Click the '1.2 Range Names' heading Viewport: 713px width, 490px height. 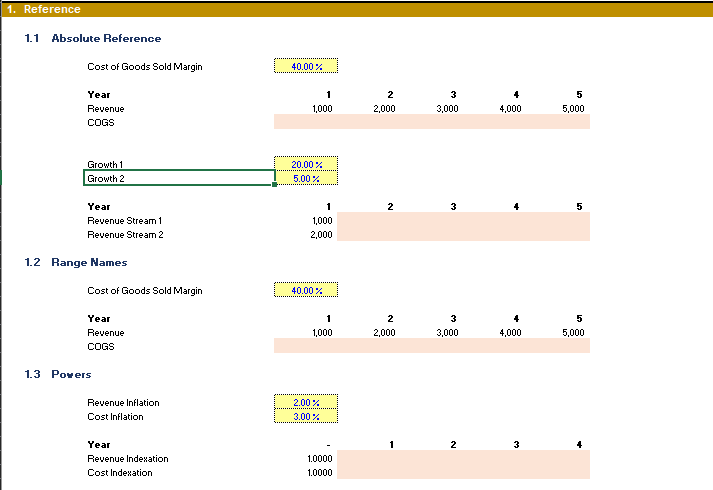(x=75, y=262)
